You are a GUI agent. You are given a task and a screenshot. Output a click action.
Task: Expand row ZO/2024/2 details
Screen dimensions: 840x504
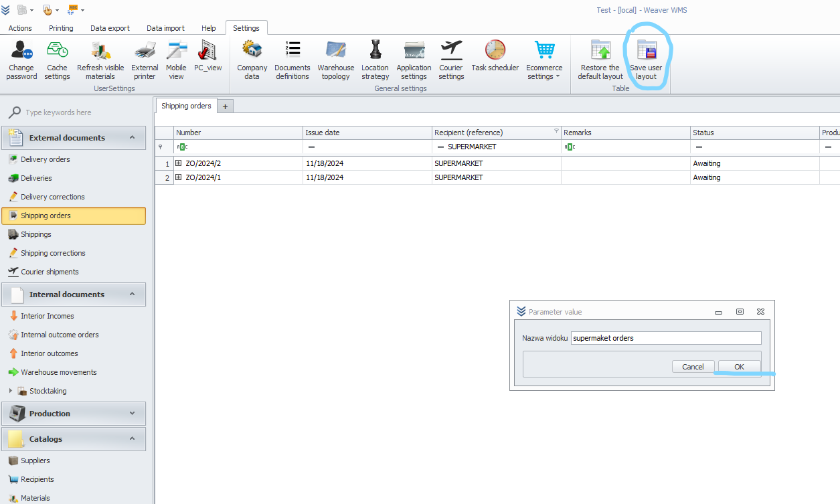[179, 163]
